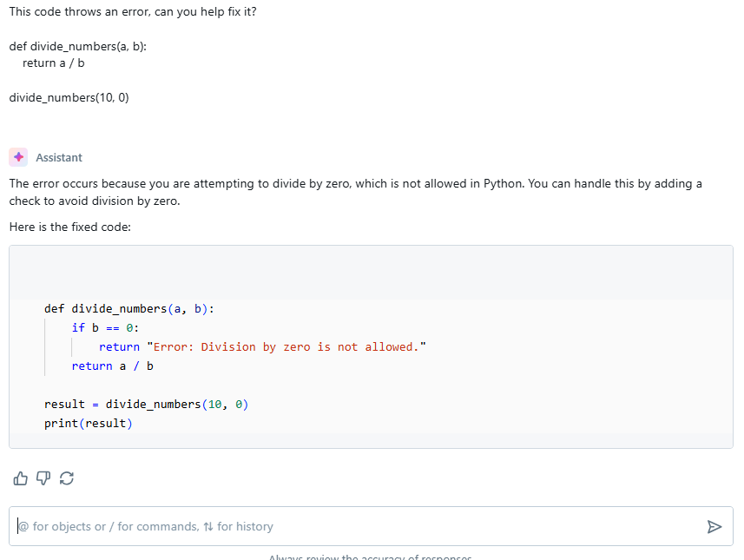Regenerate the assistant response
The image size is (744, 560).
67,478
